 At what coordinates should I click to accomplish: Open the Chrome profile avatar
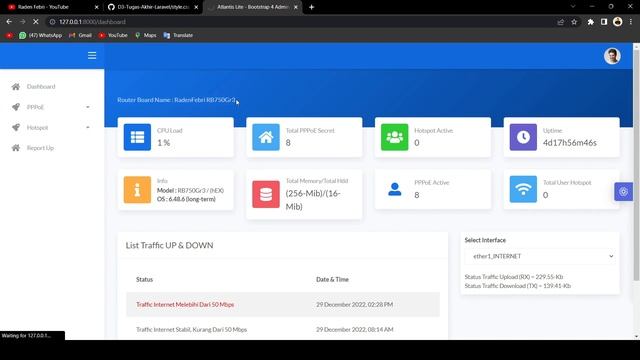618,22
